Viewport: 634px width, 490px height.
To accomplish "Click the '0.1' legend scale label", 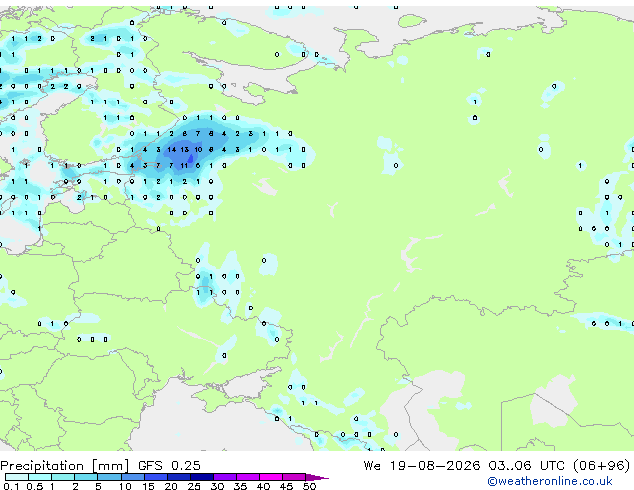I will [x=11, y=486].
